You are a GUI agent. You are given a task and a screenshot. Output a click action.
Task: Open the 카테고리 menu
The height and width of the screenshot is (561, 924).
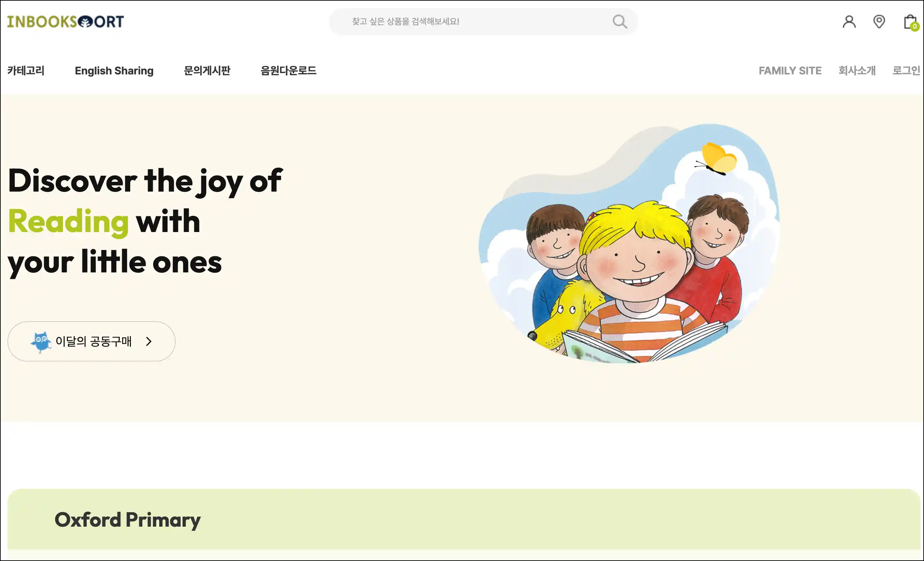click(x=26, y=71)
